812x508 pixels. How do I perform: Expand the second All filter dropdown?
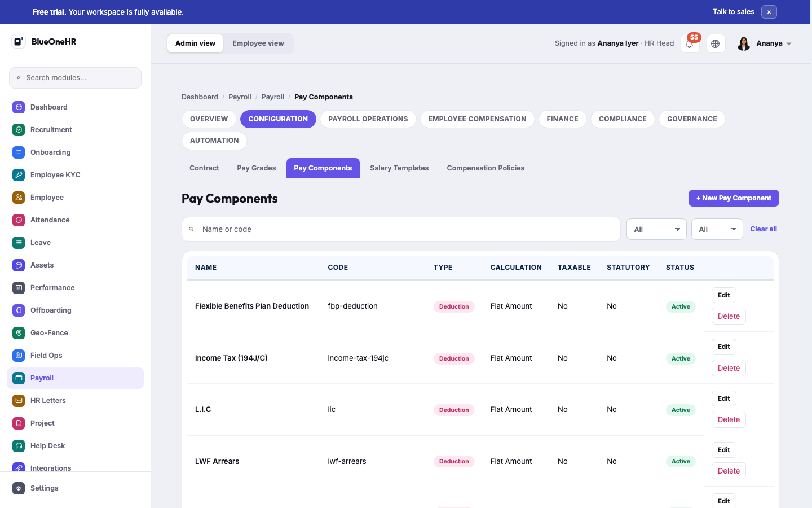(717, 229)
